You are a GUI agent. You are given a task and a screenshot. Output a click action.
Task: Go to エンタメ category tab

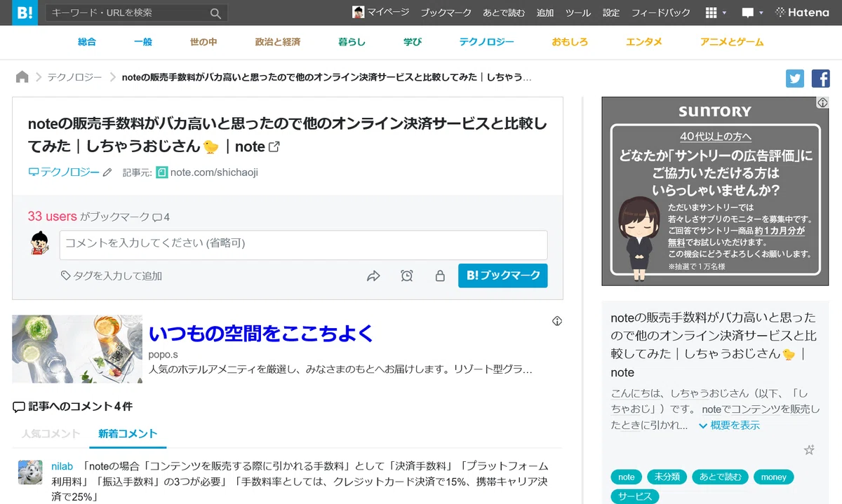point(644,42)
